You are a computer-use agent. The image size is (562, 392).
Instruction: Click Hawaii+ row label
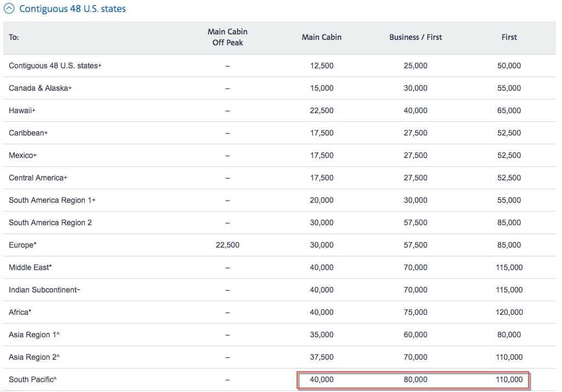pos(22,110)
